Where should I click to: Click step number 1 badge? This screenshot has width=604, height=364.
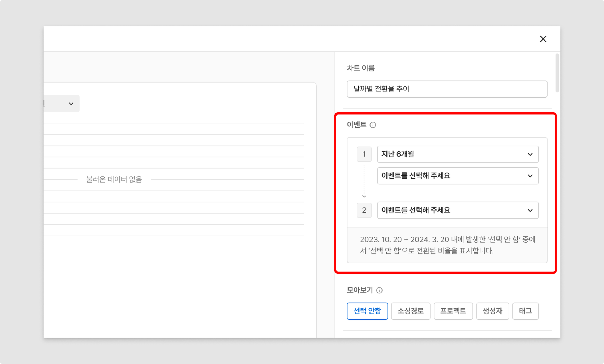(364, 154)
